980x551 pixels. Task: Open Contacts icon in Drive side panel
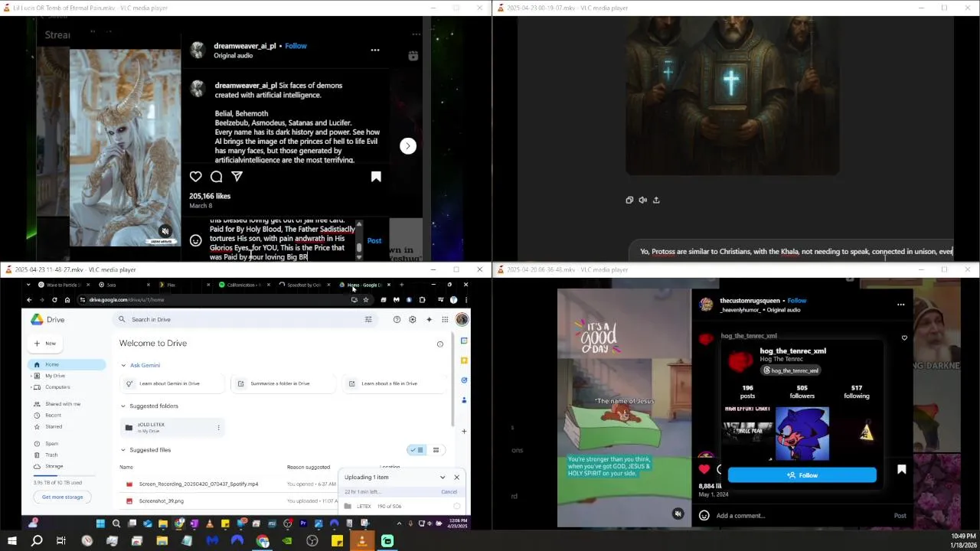[x=464, y=400]
